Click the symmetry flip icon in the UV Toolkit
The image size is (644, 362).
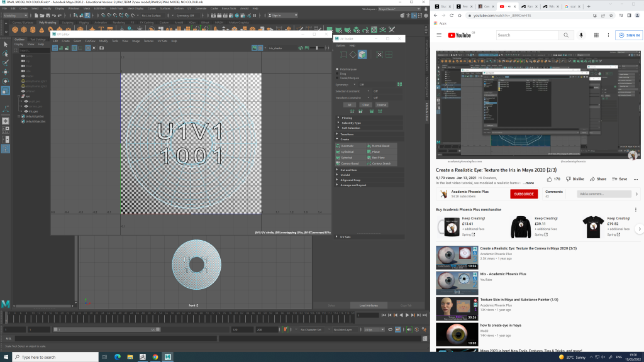pos(399,85)
